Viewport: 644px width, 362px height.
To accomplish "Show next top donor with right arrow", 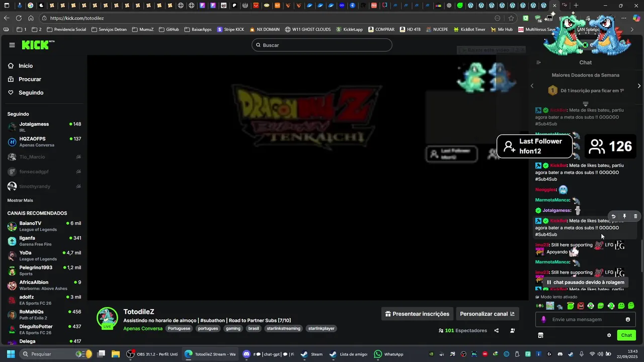I will pos(639,86).
